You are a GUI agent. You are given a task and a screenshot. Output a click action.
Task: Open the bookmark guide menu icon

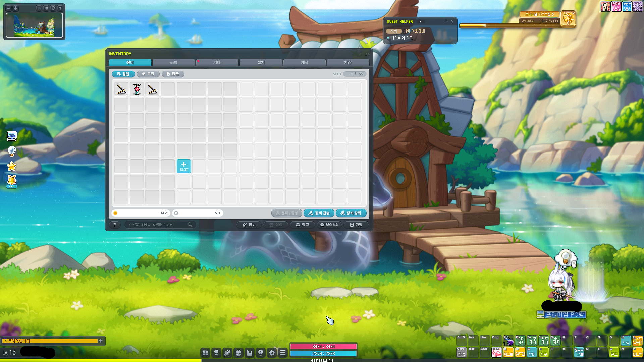(250, 353)
